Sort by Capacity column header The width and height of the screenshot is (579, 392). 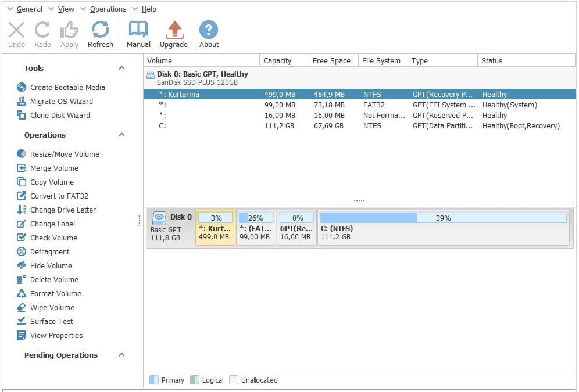(x=277, y=60)
